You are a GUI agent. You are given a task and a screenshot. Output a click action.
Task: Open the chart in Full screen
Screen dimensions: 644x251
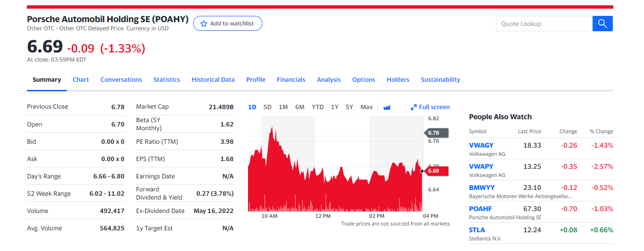click(431, 107)
